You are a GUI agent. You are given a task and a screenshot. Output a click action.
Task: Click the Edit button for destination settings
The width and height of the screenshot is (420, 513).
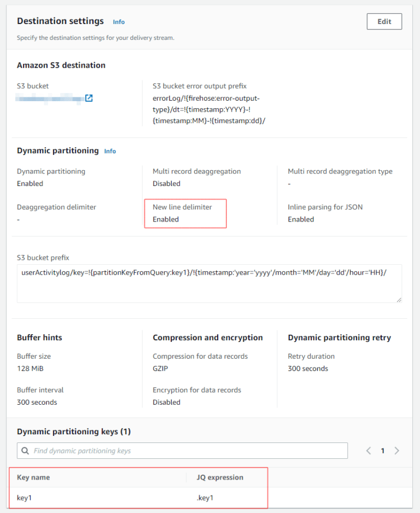pos(384,21)
